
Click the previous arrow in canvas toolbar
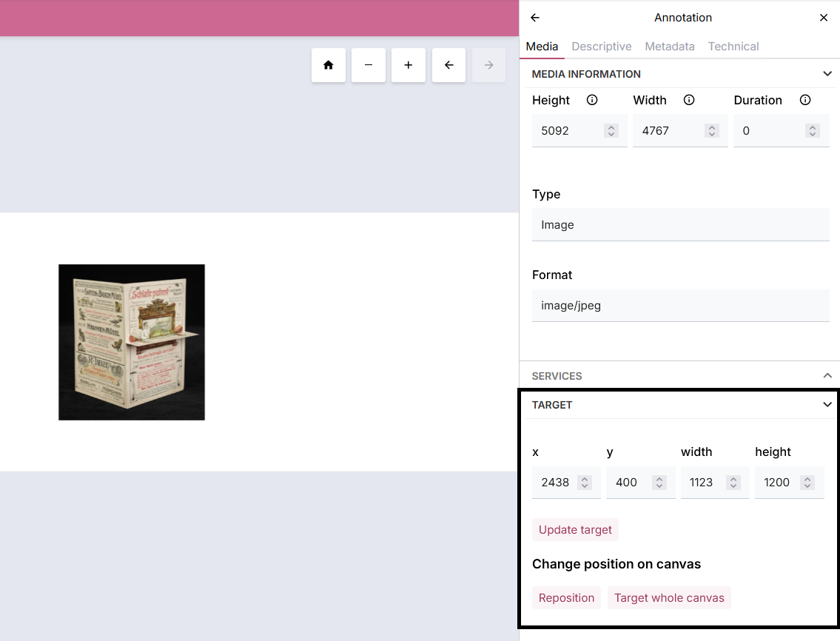448,65
